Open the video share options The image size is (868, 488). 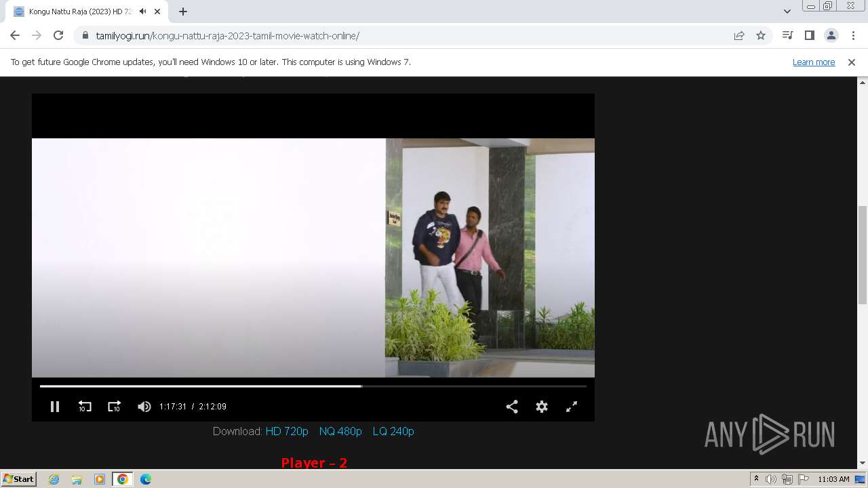512,407
